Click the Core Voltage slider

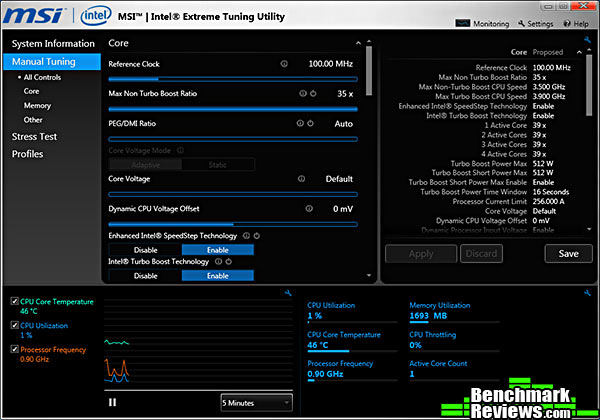point(233,194)
